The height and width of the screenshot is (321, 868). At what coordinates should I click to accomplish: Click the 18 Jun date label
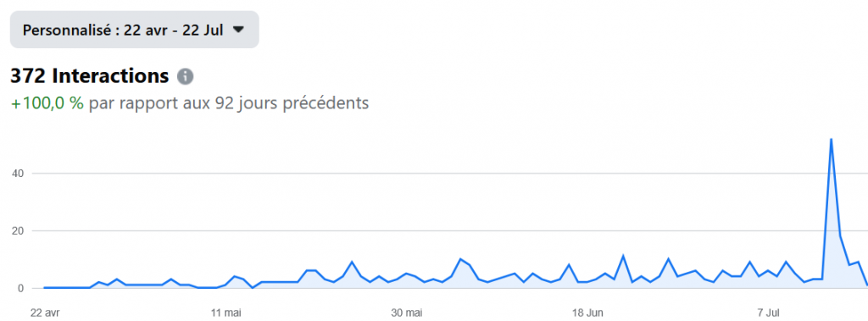pos(587,313)
